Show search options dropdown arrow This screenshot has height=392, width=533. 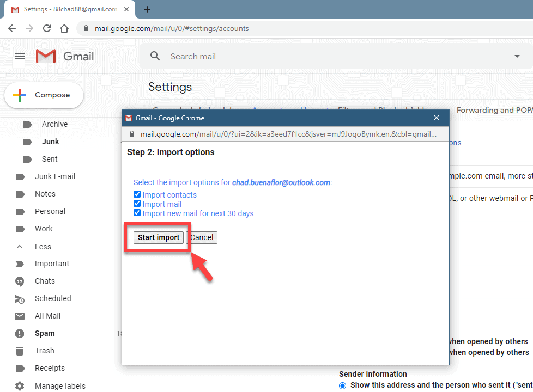517,56
